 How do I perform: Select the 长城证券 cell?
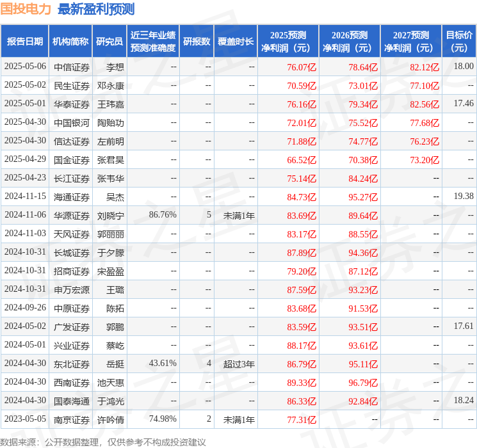coord(72,253)
